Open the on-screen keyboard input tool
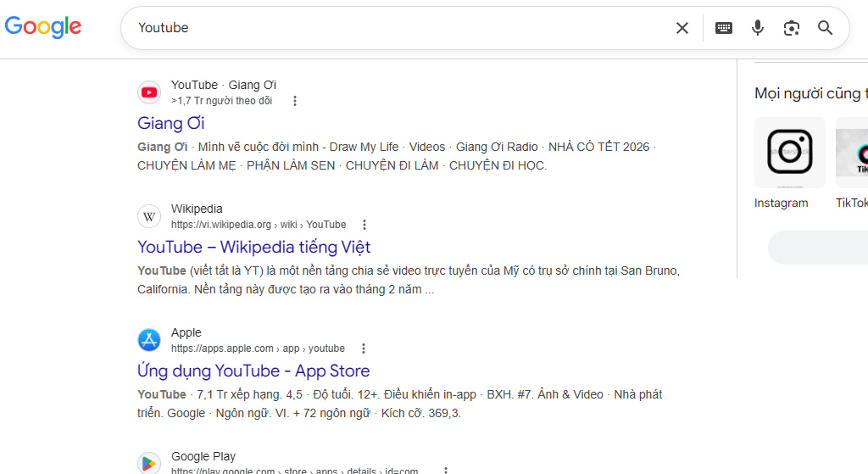 [724, 28]
